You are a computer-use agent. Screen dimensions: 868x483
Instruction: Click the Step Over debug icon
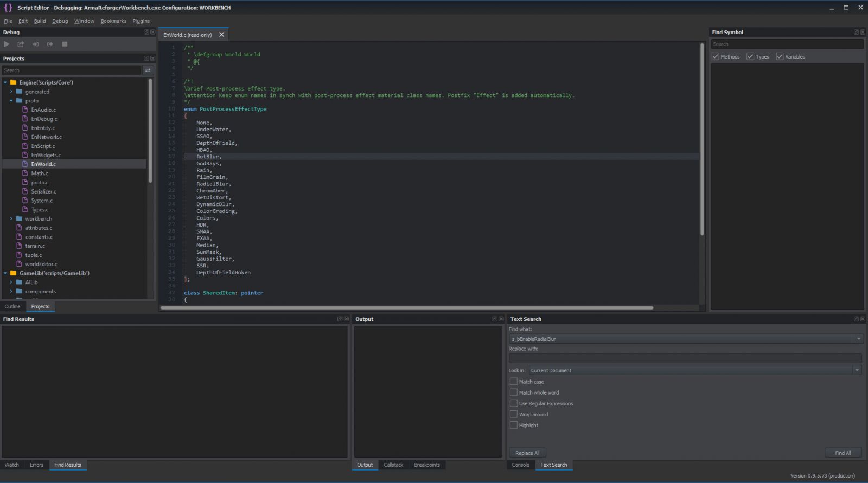coord(21,44)
